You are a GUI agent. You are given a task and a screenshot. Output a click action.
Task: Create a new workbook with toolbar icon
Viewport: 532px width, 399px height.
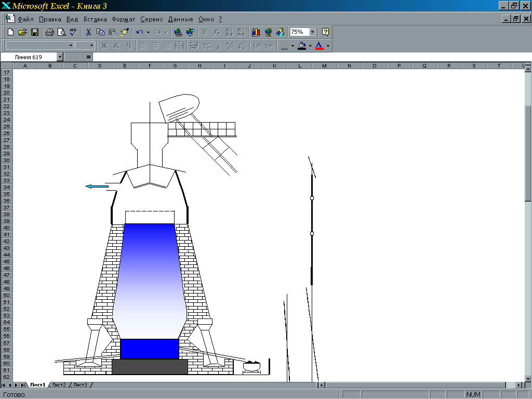pos(10,32)
